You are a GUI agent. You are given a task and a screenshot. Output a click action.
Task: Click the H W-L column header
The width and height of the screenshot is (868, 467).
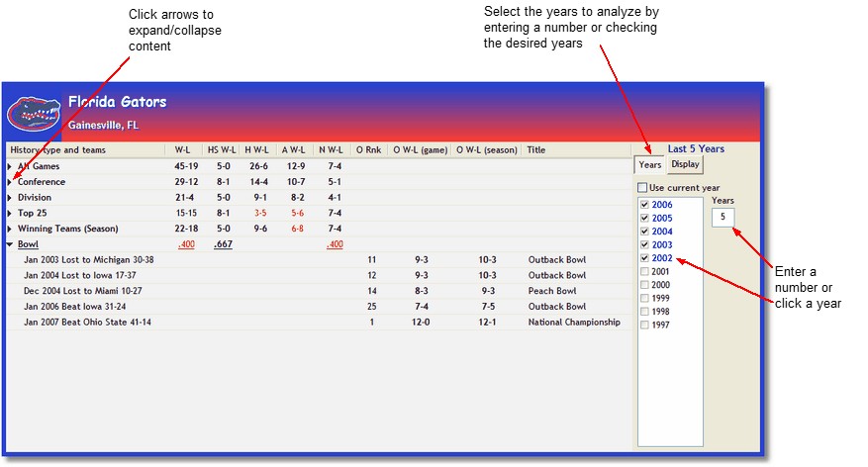click(257, 150)
